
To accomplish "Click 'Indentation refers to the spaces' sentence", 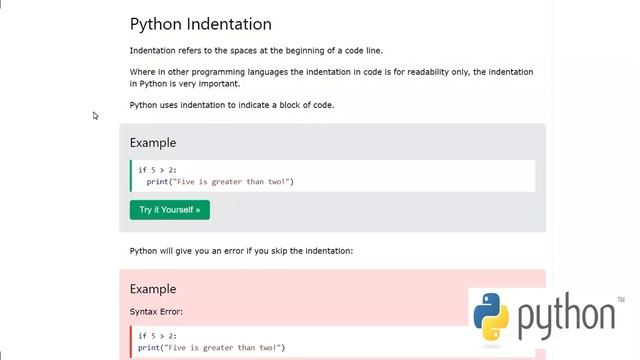I will [x=256, y=51].
